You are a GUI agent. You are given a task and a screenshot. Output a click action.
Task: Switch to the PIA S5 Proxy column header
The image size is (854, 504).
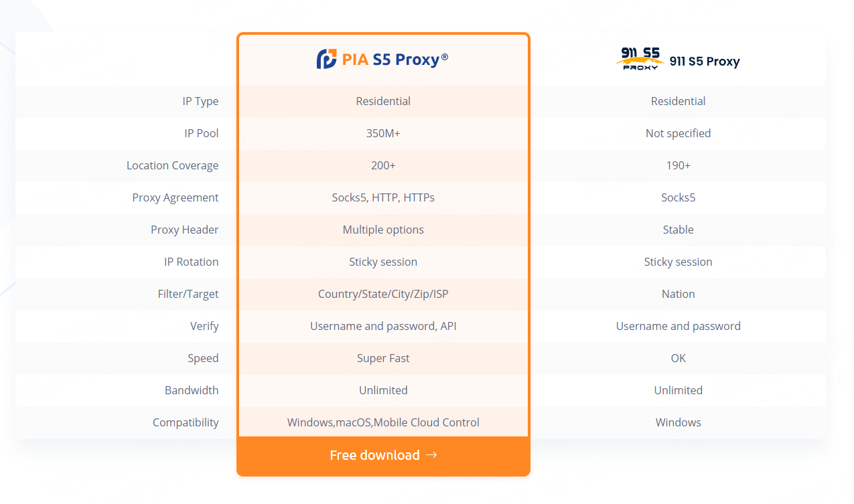(383, 59)
